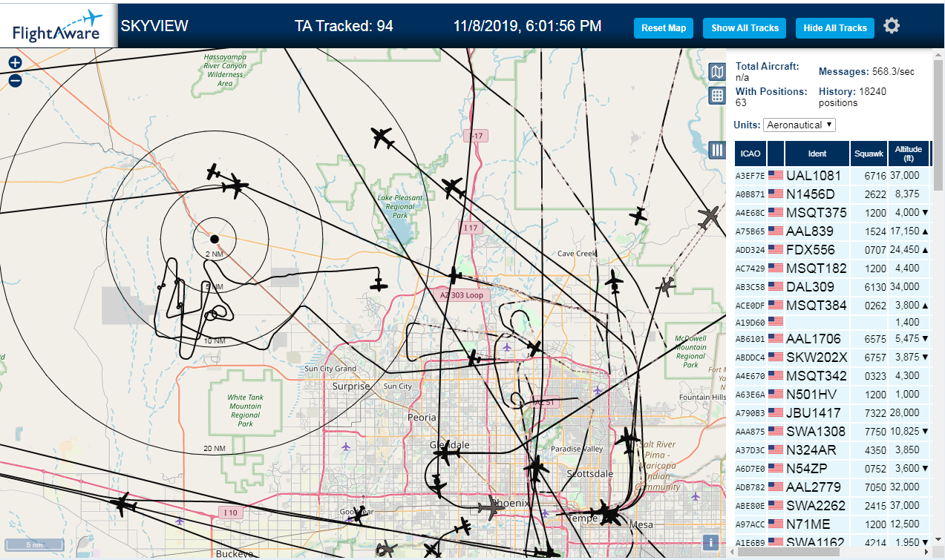Viewport: 945px width, 560px height.
Task: Select the UAL1081 row ident
Action: tap(814, 176)
